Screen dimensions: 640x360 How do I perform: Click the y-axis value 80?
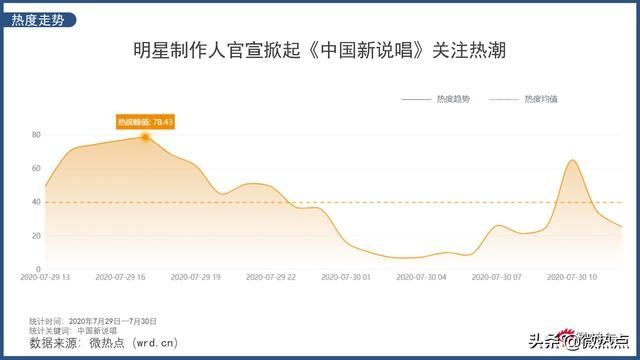(x=36, y=135)
